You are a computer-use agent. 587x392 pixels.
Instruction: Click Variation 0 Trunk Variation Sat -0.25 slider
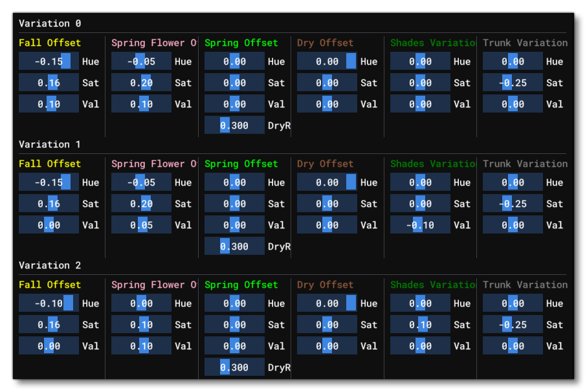coord(513,82)
